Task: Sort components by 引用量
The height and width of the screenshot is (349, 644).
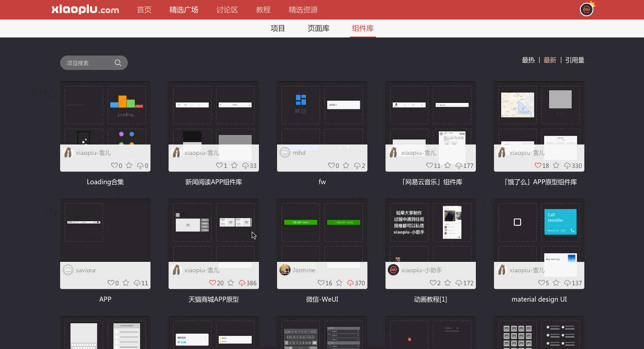Action: [575, 60]
